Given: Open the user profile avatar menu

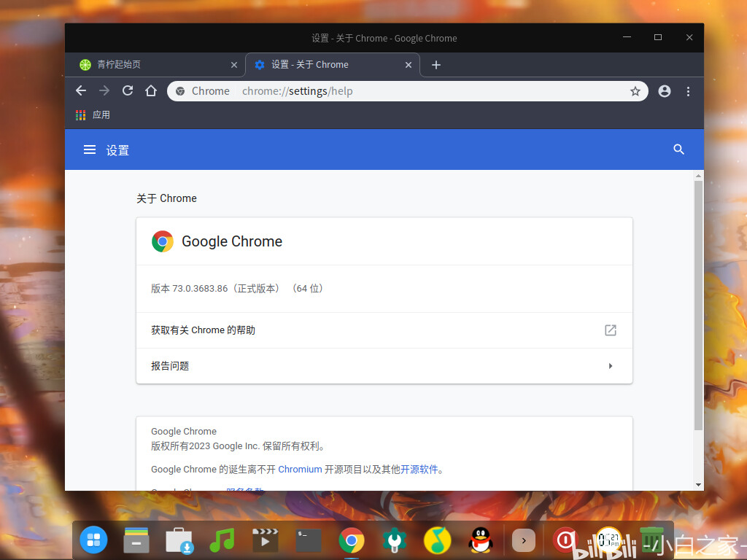Looking at the screenshot, I should 664,91.
